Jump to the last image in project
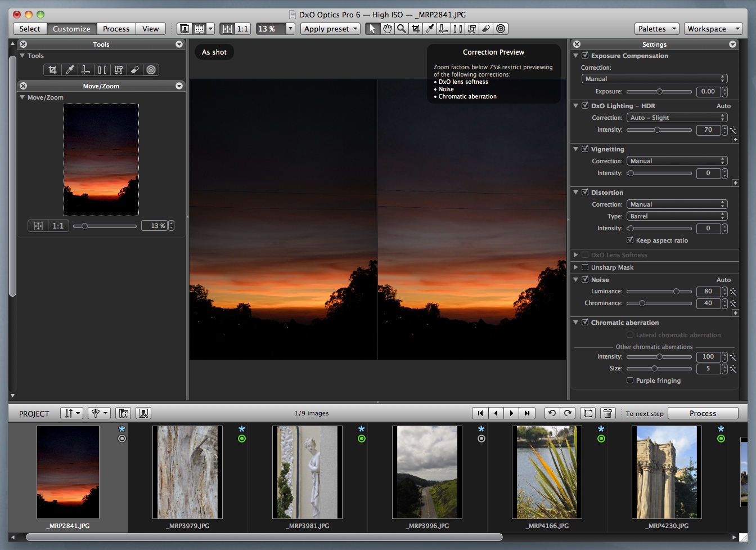756x550 pixels. coord(526,413)
